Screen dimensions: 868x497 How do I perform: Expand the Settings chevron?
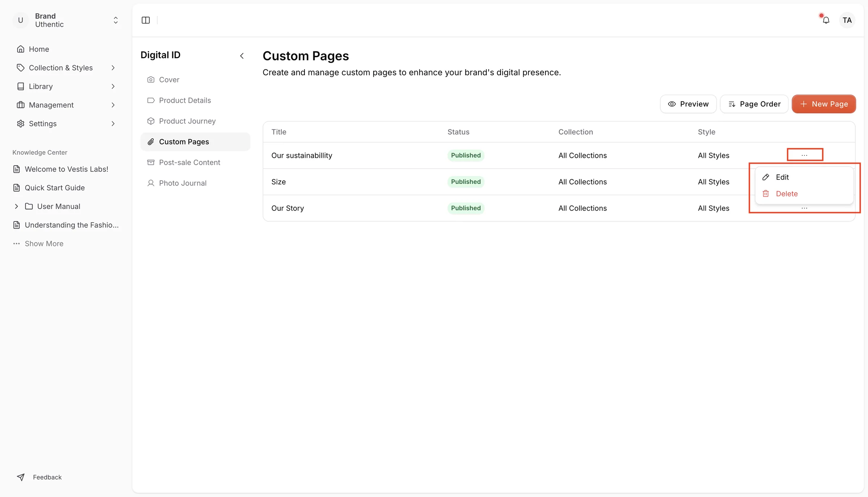point(113,123)
